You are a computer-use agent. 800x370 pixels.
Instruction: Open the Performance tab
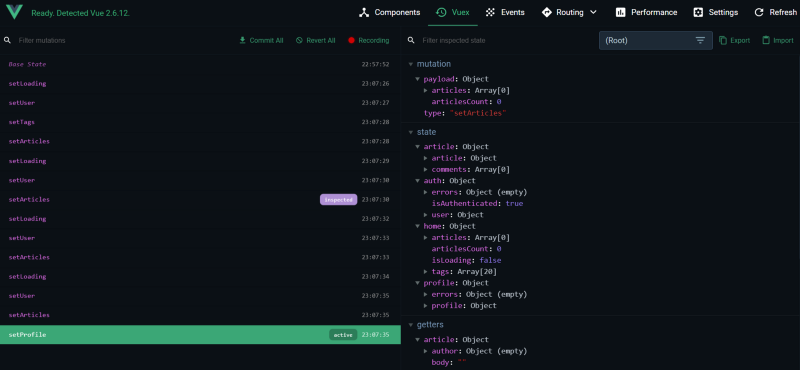click(646, 12)
